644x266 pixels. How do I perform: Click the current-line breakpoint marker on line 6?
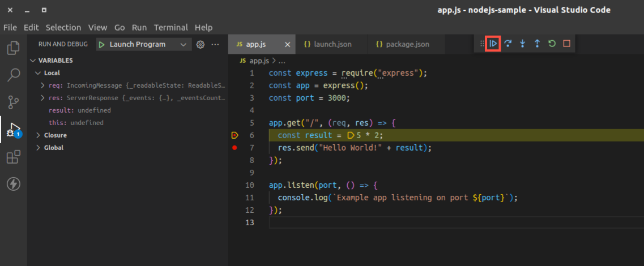click(234, 135)
